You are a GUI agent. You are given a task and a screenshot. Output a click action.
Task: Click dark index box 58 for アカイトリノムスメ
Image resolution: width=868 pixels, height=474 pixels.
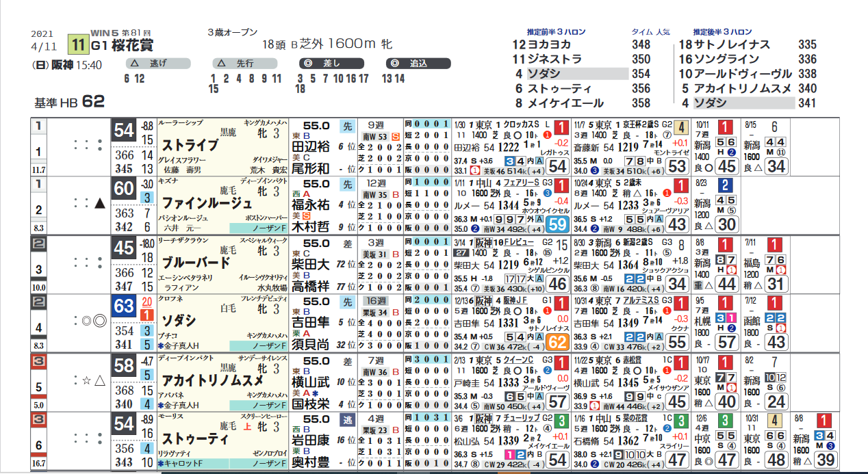click(124, 366)
